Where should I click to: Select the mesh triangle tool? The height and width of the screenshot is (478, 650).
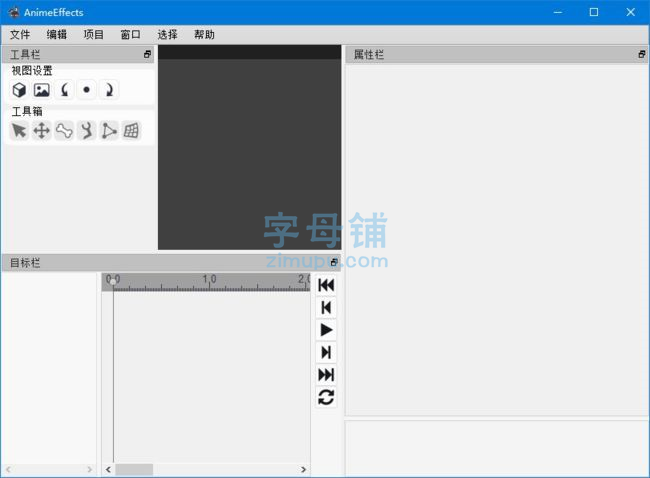(x=109, y=131)
